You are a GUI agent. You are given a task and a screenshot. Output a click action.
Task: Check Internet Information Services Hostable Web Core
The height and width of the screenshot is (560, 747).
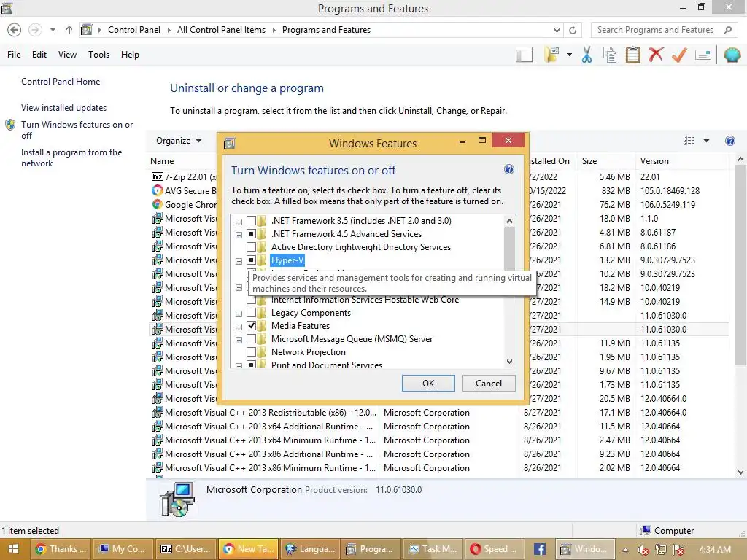251,300
